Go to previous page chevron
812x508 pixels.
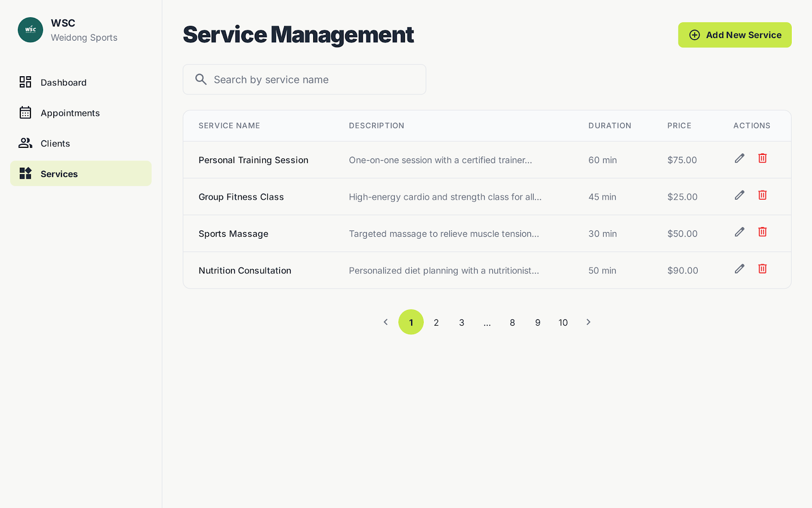386,322
